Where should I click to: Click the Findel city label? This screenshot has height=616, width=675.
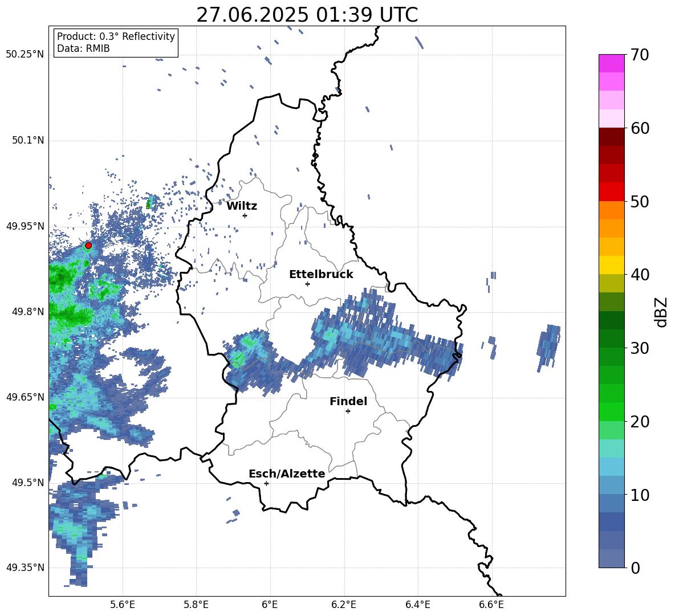[348, 401]
